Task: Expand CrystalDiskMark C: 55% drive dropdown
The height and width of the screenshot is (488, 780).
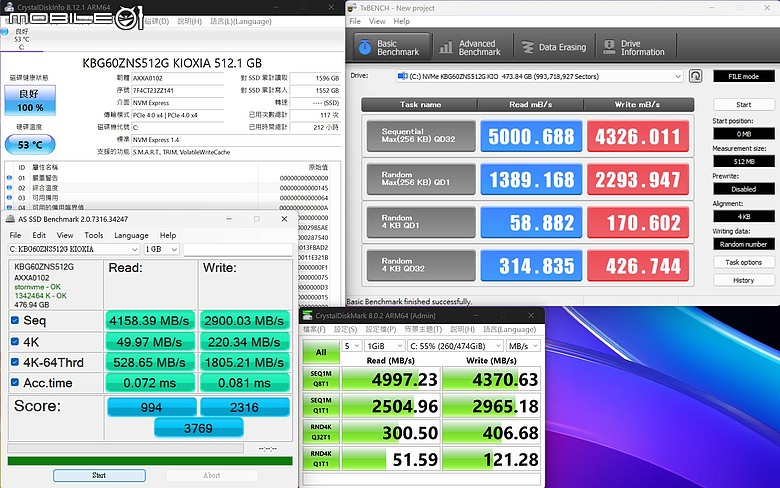Action: tap(455, 346)
